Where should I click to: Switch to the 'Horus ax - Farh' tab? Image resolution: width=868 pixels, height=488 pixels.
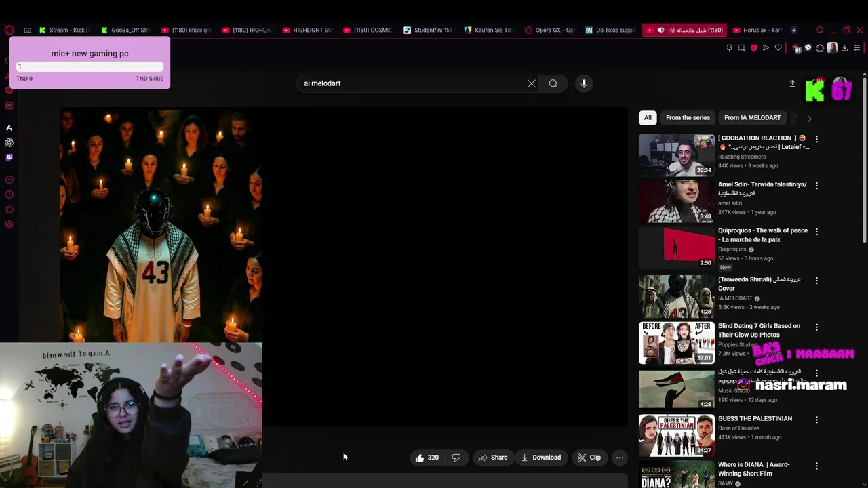click(758, 30)
